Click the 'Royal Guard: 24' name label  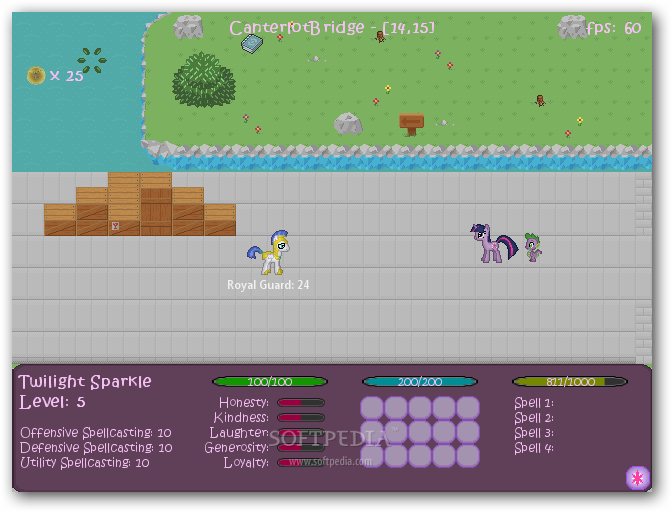[268, 285]
